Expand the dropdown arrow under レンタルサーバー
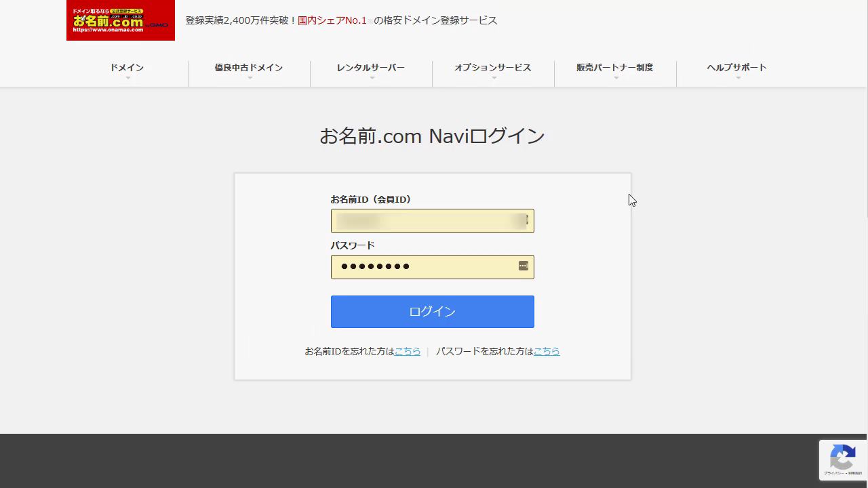The width and height of the screenshot is (868, 488). click(x=372, y=79)
